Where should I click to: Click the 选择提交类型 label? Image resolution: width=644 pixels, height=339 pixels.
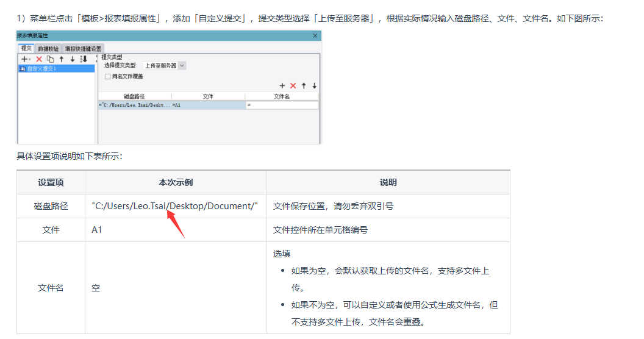[x=120, y=66]
